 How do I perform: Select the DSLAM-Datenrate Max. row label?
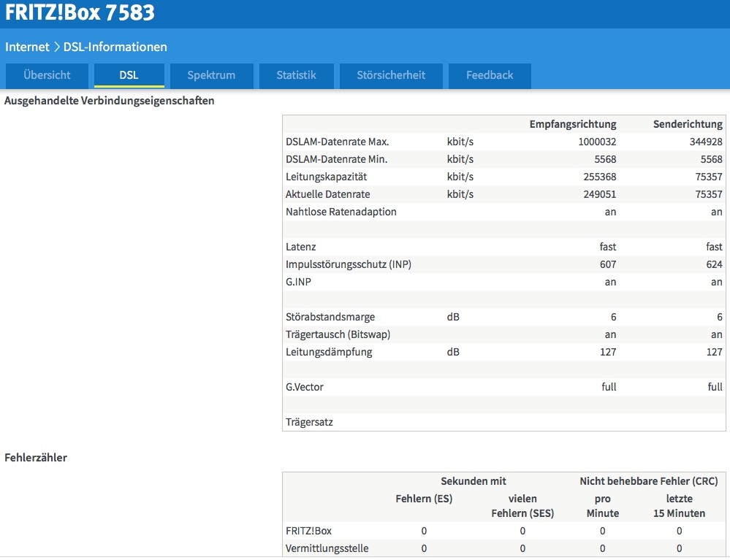(x=338, y=142)
